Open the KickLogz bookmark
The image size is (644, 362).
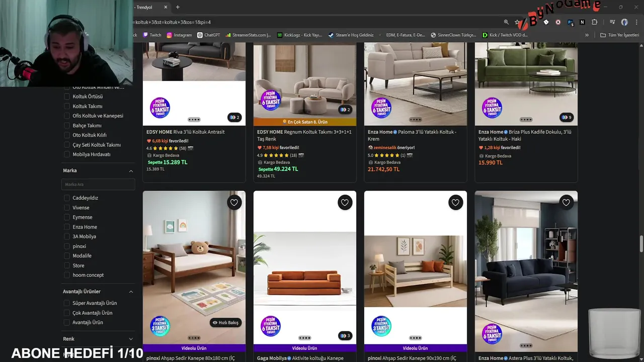point(299,35)
